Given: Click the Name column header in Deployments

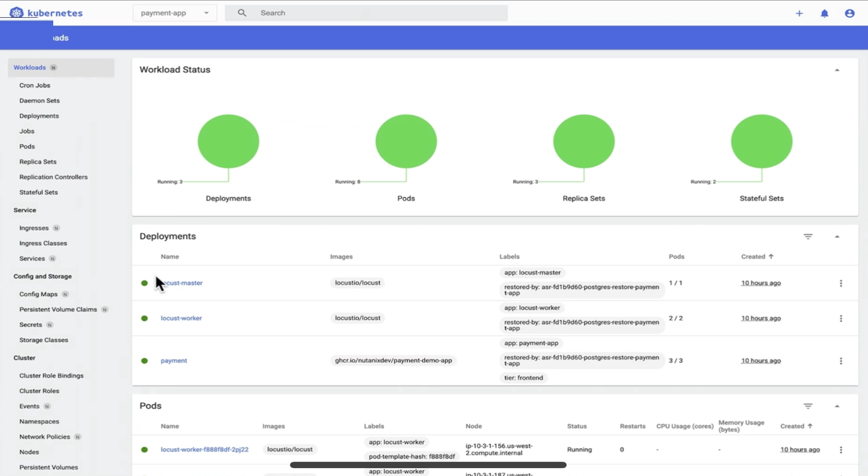Looking at the screenshot, I should (170, 256).
